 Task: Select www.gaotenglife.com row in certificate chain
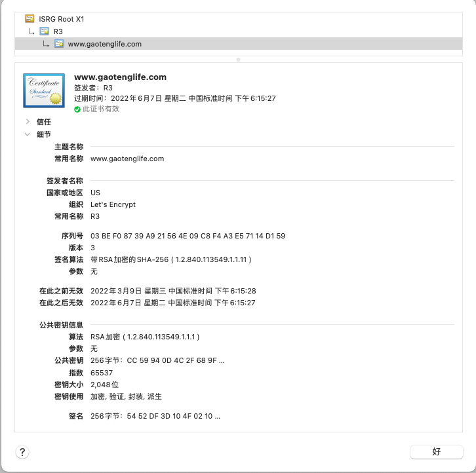click(x=239, y=44)
